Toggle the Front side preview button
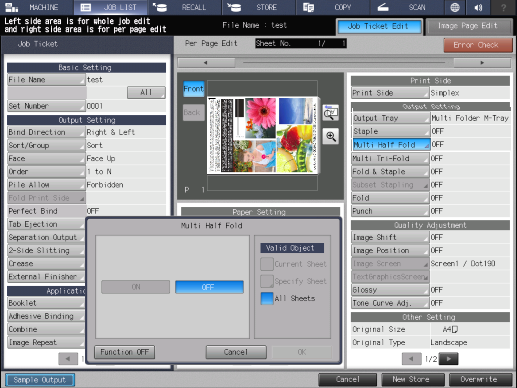 tap(194, 89)
